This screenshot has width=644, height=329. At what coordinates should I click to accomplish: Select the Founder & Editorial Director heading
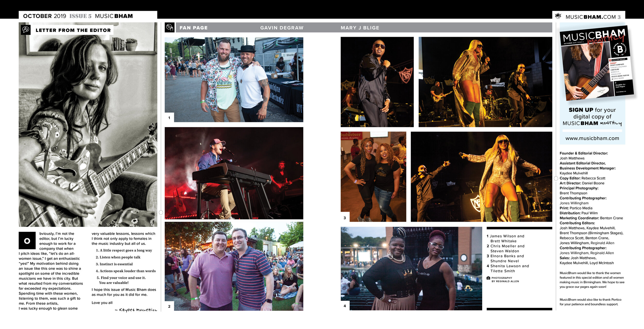click(583, 153)
